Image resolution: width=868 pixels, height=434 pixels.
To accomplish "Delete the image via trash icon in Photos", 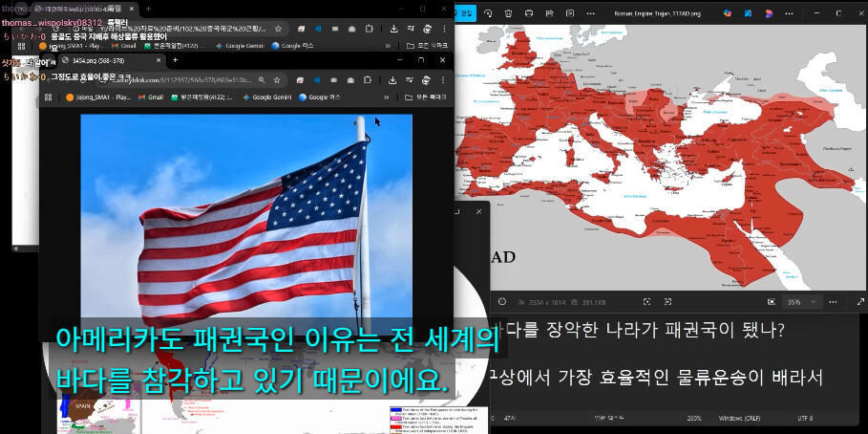I will [508, 13].
